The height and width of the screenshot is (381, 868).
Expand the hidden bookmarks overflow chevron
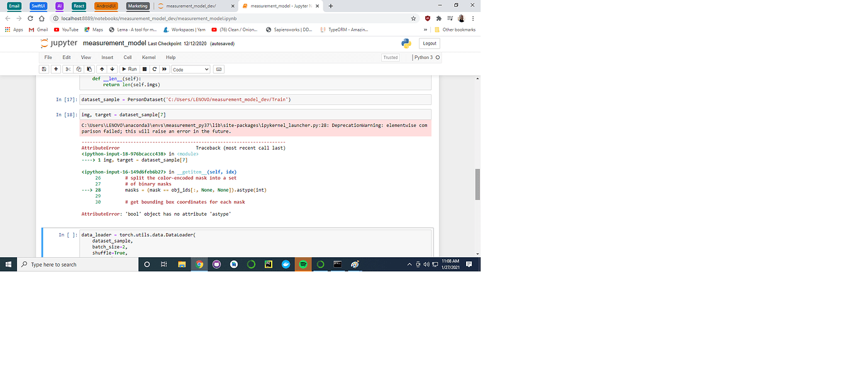click(426, 30)
